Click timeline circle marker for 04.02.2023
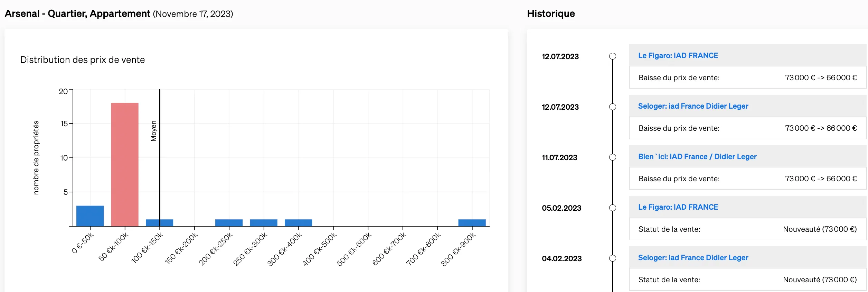Image resolution: width=868 pixels, height=292 pixels. pos(613,258)
